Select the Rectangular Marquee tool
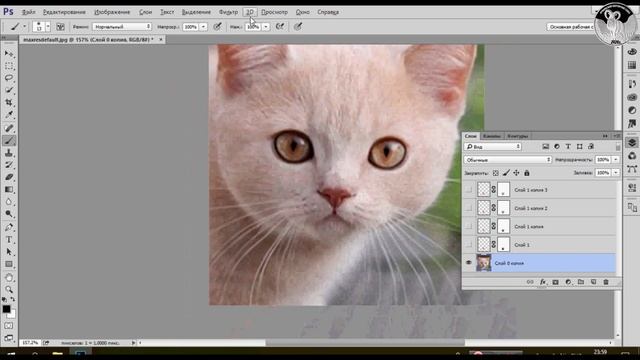 [9, 66]
